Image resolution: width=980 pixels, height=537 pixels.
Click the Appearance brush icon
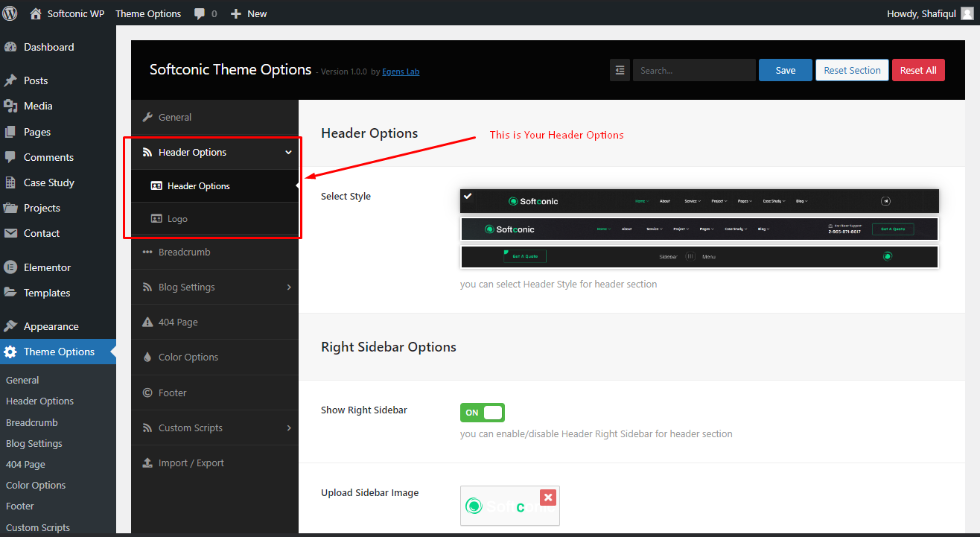(10, 326)
